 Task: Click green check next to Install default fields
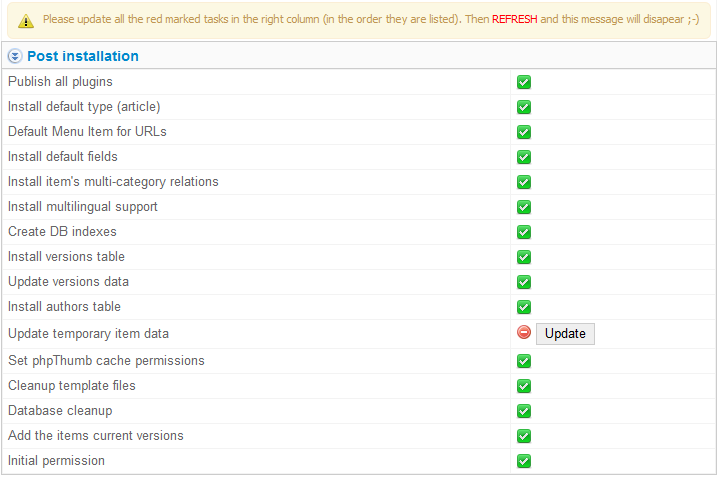click(523, 157)
